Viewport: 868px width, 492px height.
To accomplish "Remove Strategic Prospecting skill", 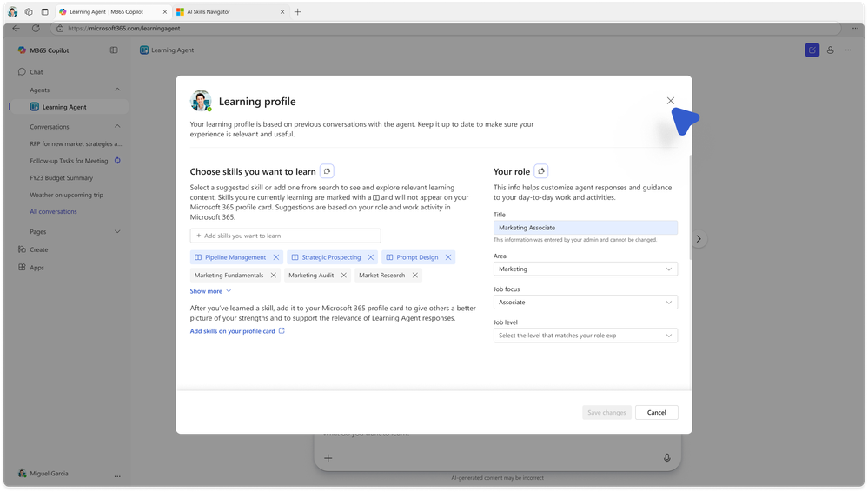I will pos(371,257).
